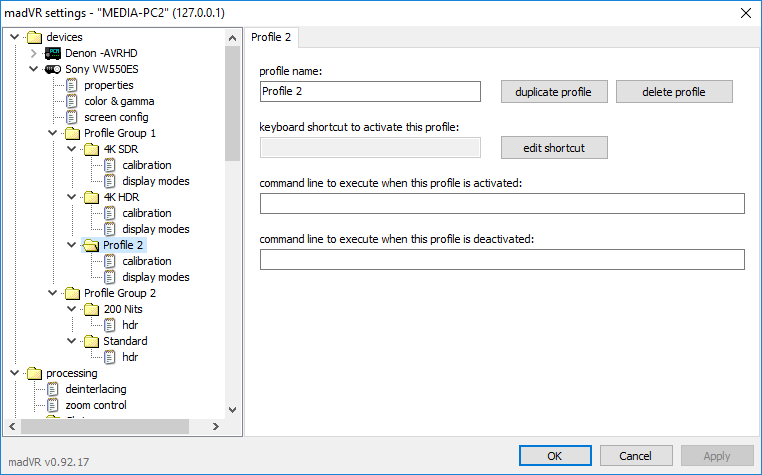The image size is (762, 475).
Task: Click the properties page icon
Action: click(x=72, y=85)
